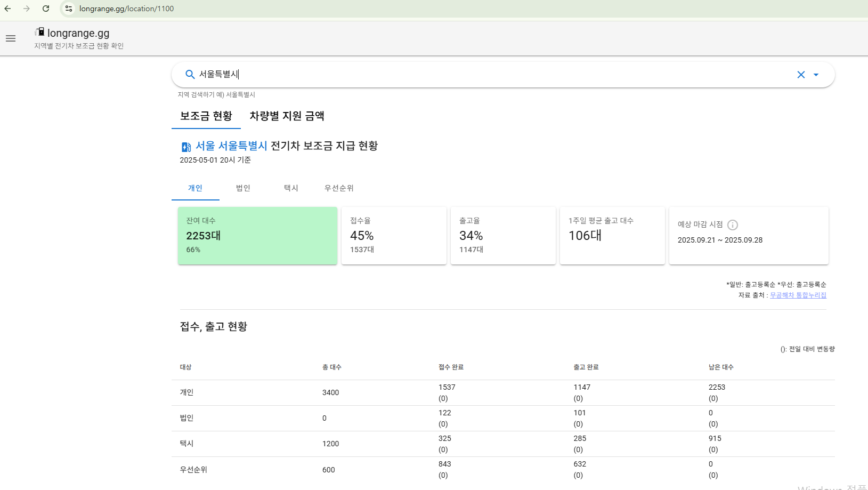Click total count 3400 in 개인 row
Image resolution: width=868 pixels, height=490 pixels.
click(x=330, y=392)
